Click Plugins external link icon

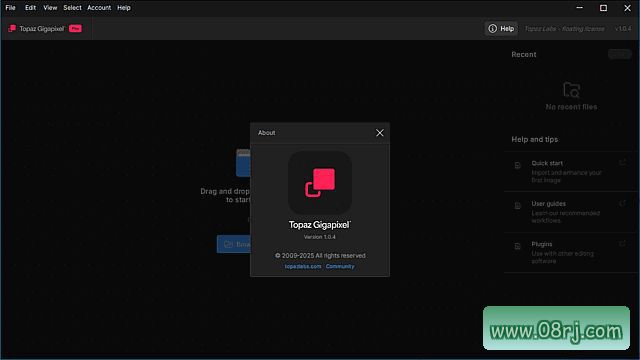[622, 243]
